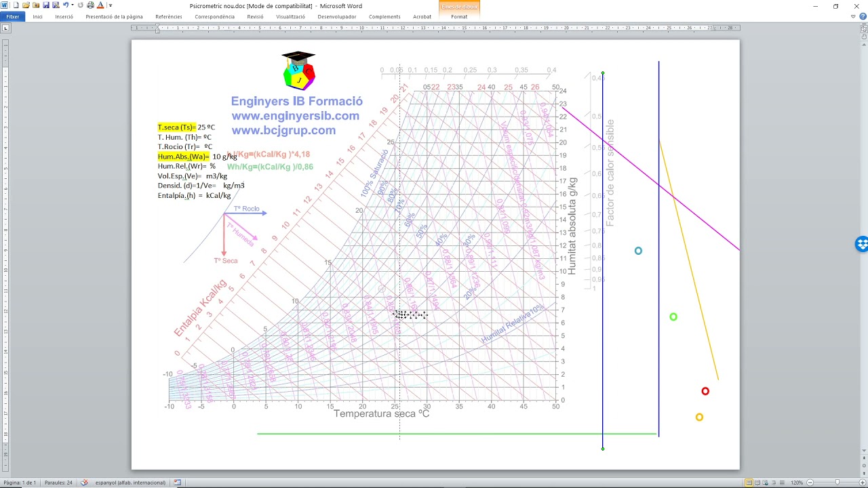Apply font color with the red A icon
This screenshot has height=488, width=868.
(x=100, y=5)
